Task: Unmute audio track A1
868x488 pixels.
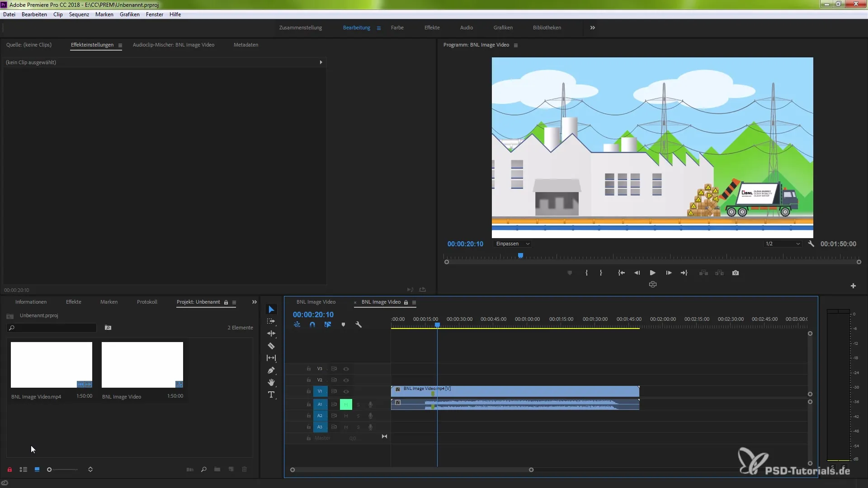Action: (x=346, y=404)
